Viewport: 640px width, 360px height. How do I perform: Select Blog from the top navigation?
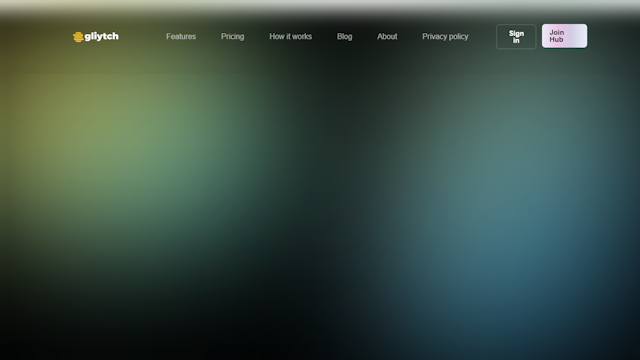[x=344, y=36]
